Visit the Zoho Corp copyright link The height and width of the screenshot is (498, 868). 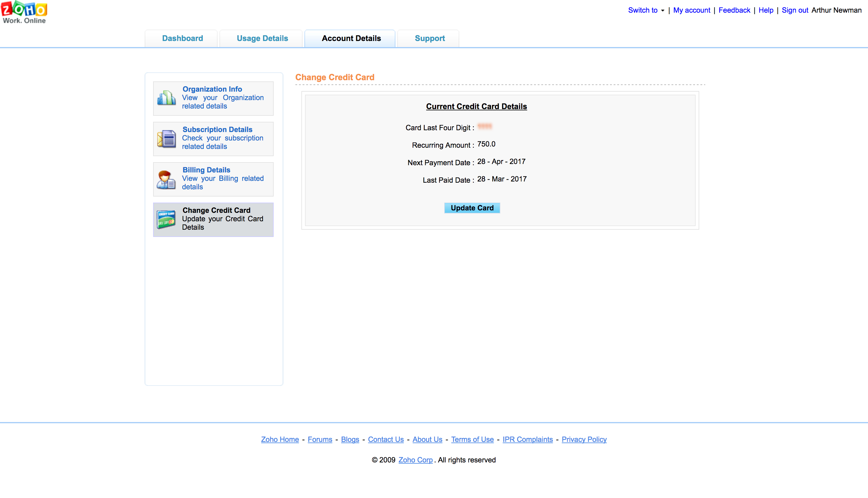[415, 460]
